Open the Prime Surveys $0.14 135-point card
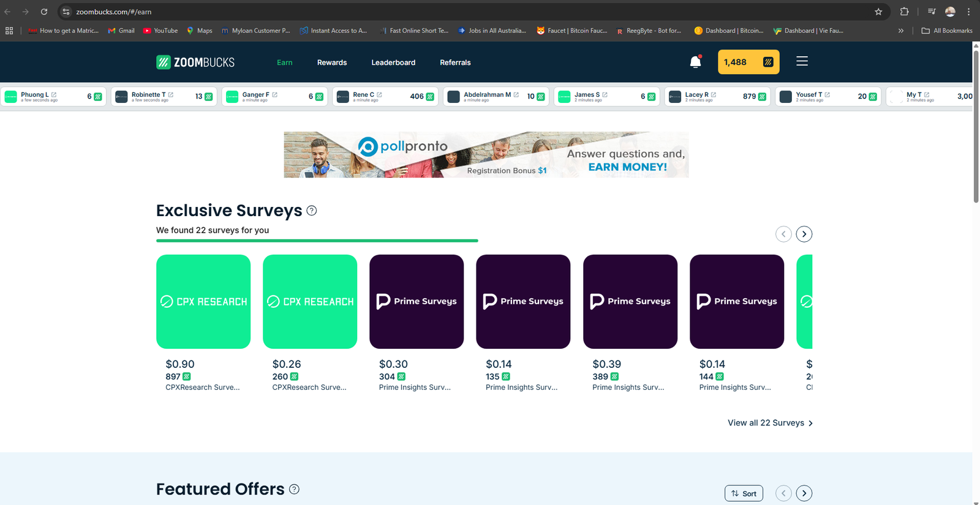The width and height of the screenshot is (980, 505). pyautogui.click(x=523, y=302)
